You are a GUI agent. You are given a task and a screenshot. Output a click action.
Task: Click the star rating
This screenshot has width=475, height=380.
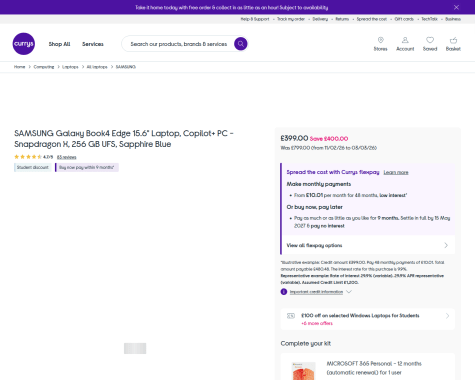[x=28, y=157]
